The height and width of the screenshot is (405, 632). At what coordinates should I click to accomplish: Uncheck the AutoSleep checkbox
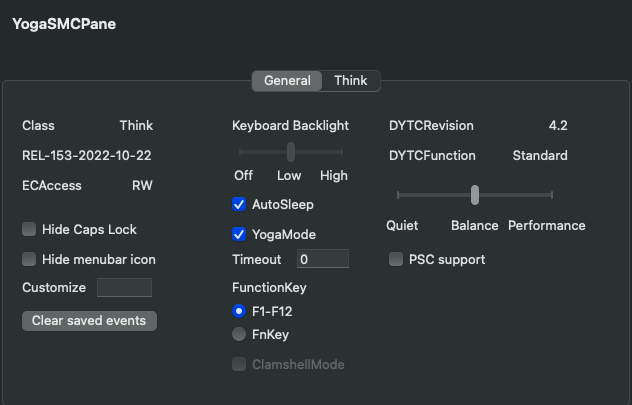(239, 204)
